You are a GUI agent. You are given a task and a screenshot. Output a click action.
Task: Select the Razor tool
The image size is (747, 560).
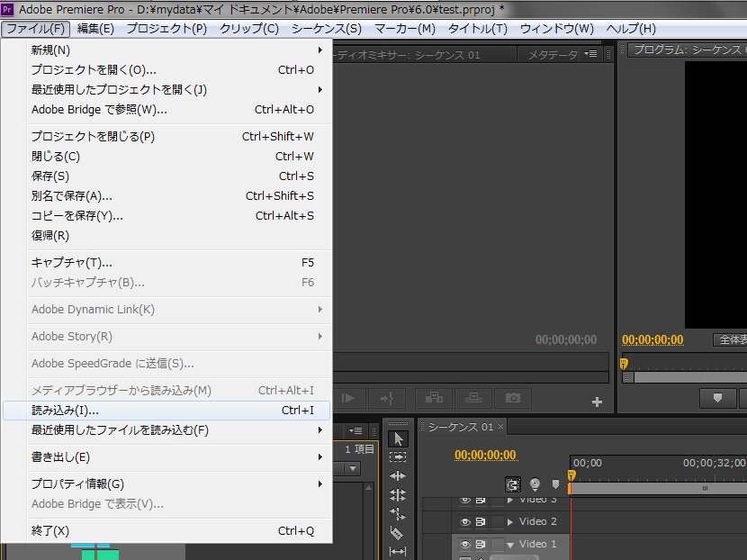tap(397, 533)
